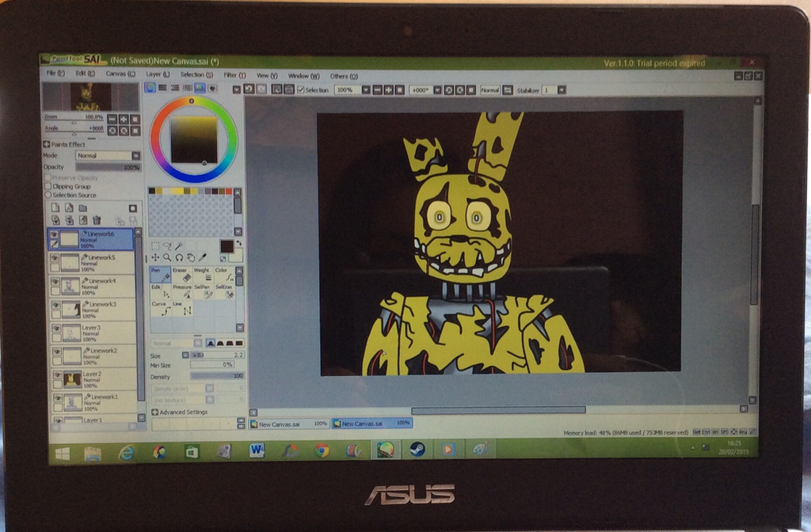Open the rotation angle dropdown in toolbar
The image size is (811, 532).
437,90
